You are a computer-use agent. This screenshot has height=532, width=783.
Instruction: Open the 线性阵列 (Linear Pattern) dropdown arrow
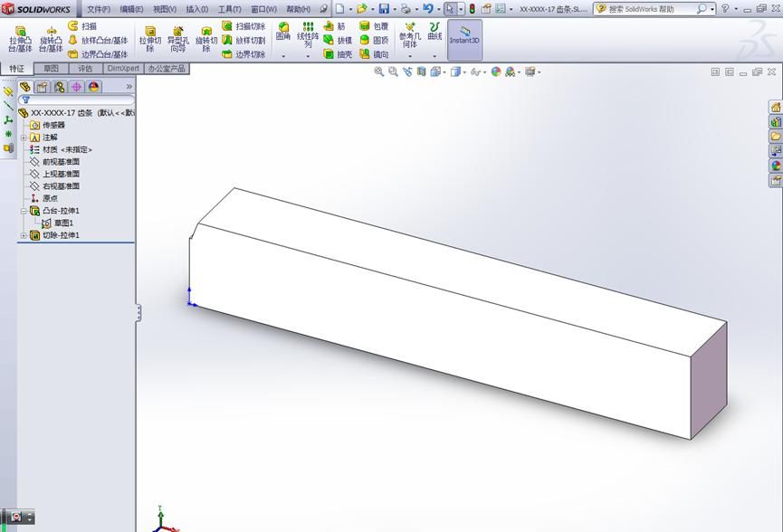pos(306,56)
